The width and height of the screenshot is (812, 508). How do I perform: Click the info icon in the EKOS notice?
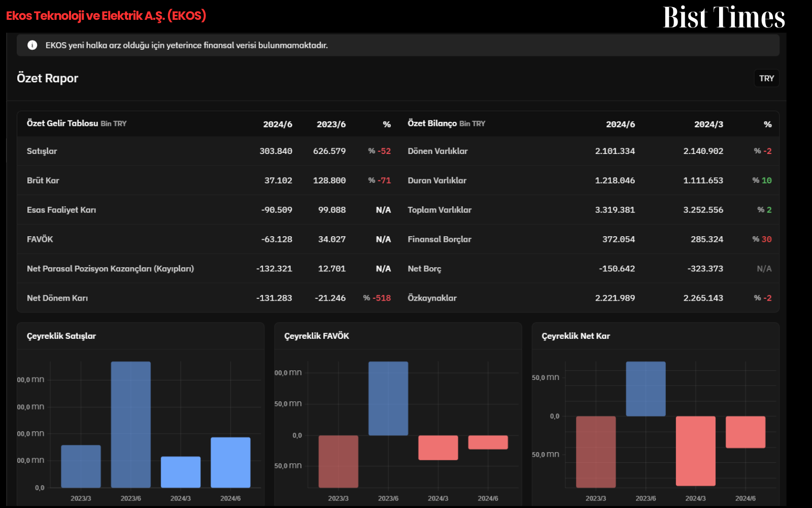(32, 45)
